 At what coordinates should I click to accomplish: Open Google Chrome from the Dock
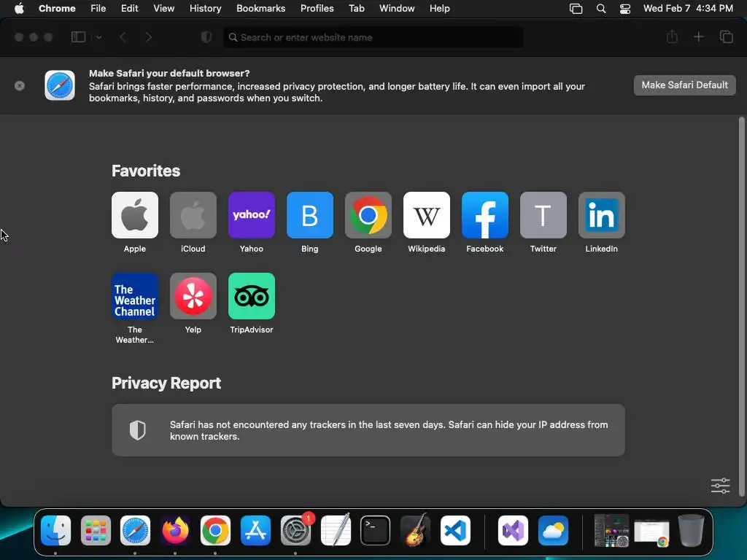point(215,530)
